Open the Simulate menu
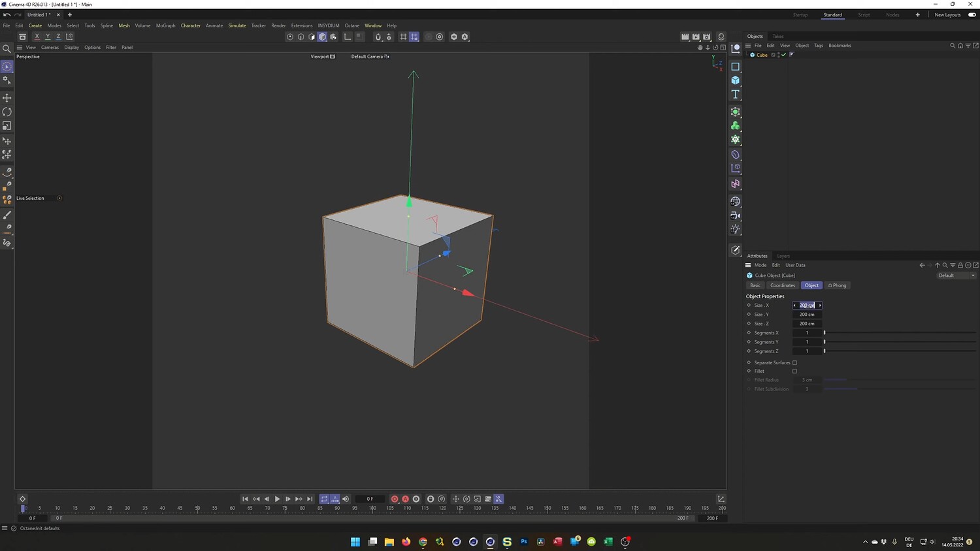The image size is (980, 551). 237,26
